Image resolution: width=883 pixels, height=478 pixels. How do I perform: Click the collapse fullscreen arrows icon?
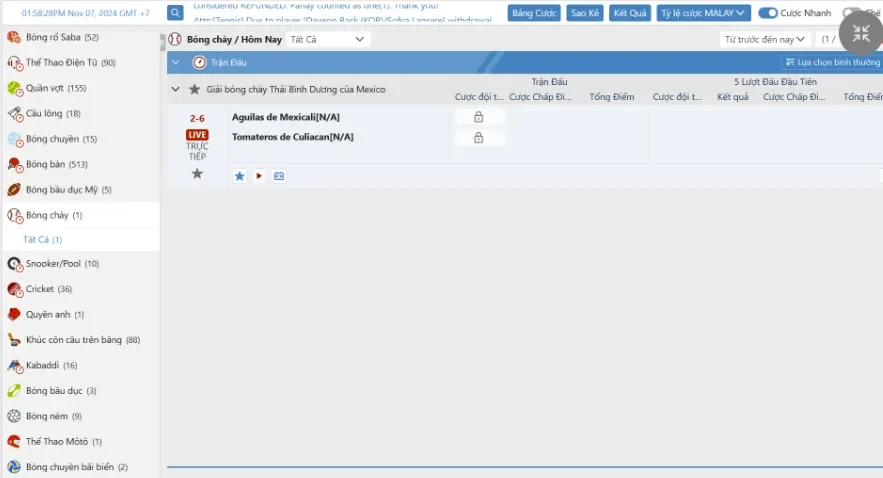pyautogui.click(x=860, y=33)
